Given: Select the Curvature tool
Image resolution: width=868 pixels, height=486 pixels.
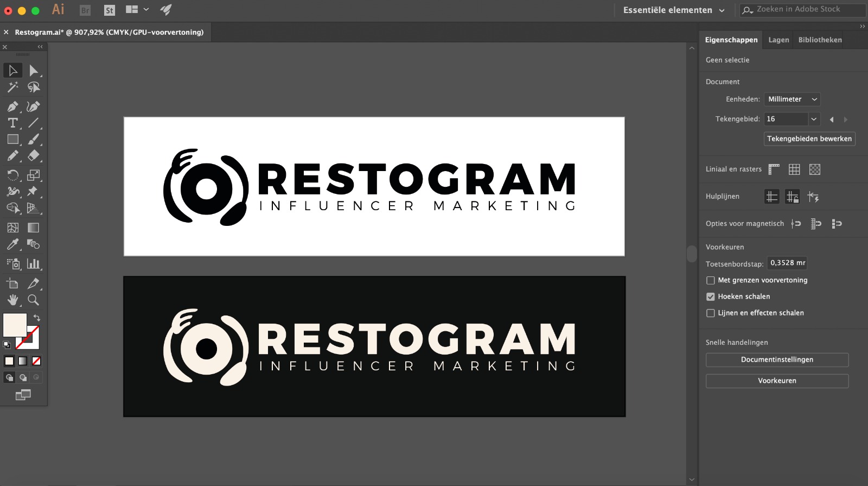Looking at the screenshot, I should coord(34,106).
